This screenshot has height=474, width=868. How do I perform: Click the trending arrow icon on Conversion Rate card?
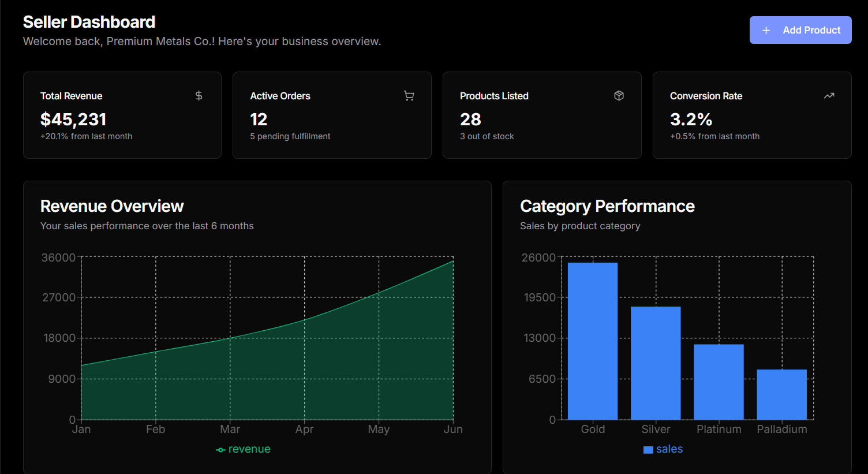[x=829, y=95]
